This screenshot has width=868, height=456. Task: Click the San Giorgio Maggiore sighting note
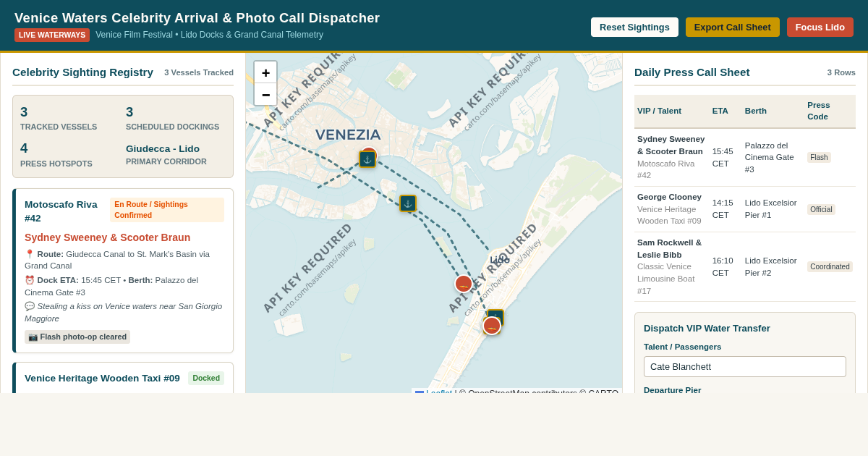(123, 312)
